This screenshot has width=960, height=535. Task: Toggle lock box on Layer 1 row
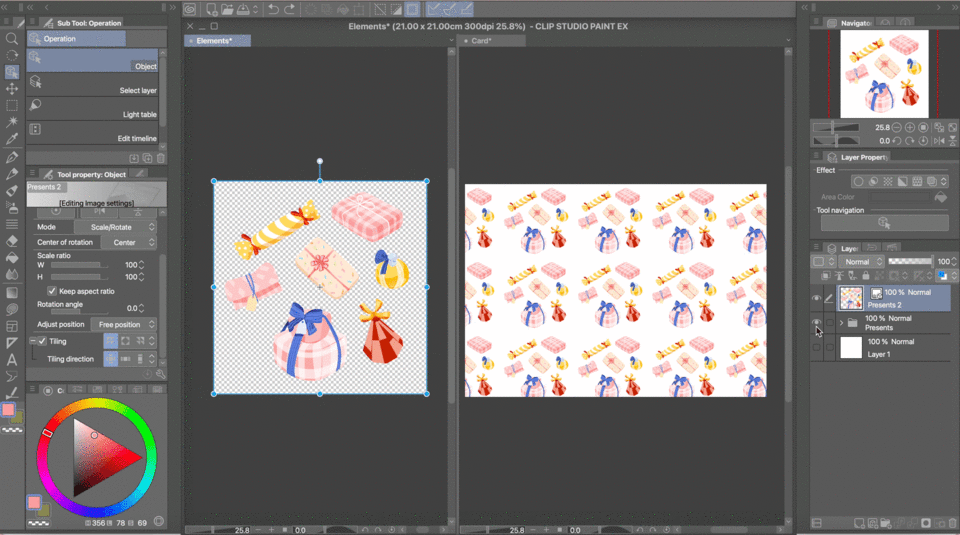pos(830,347)
